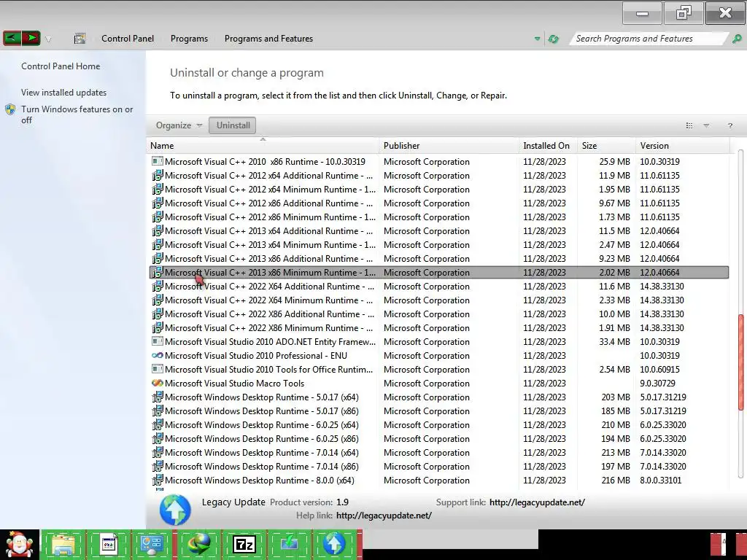Select Visual C++ 2012 x64 Minimum Runtime icon

[x=158, y=189]
